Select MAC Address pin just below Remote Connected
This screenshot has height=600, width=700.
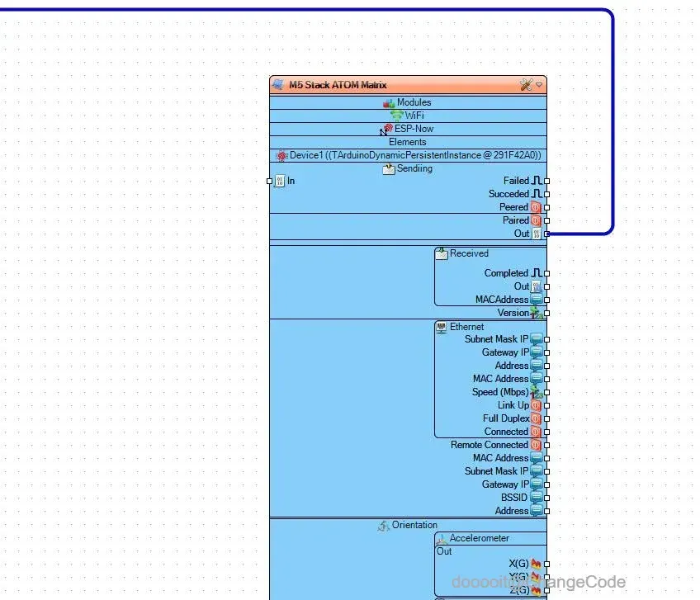(546, 459)
